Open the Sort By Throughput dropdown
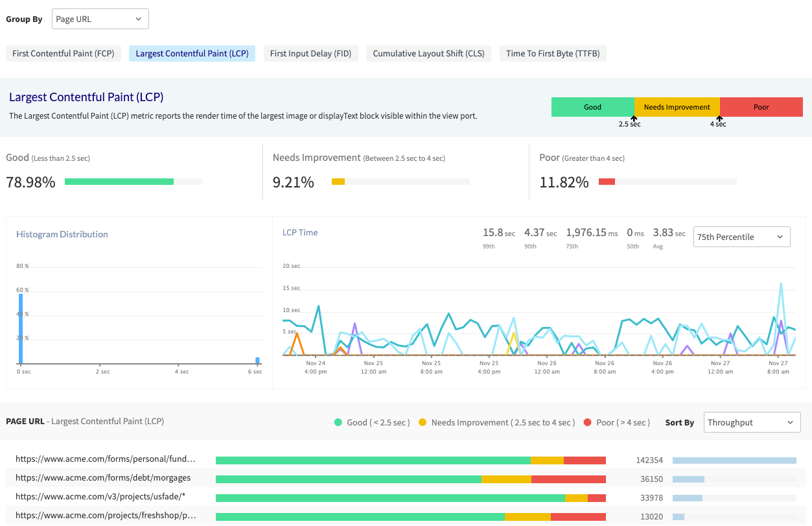 [752, 422]
